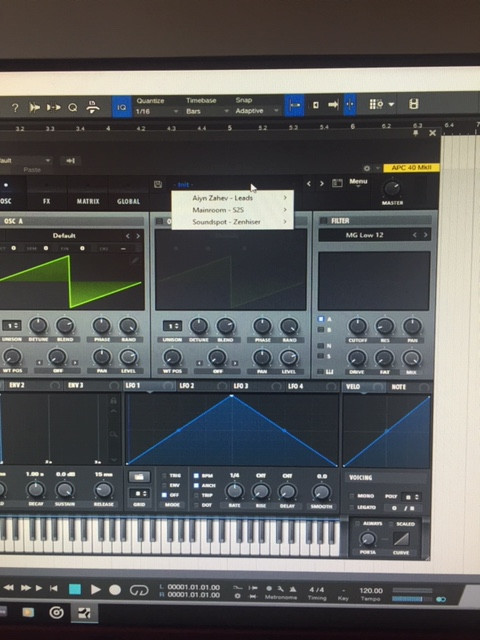Click the POLY voice count stepper
Screen dimensions: 480x640
(x=411, y=497)
